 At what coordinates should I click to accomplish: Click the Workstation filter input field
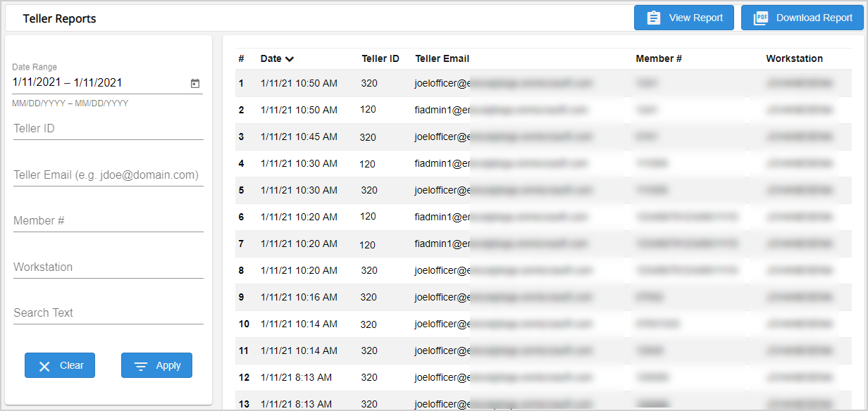(x=108, y=267)
